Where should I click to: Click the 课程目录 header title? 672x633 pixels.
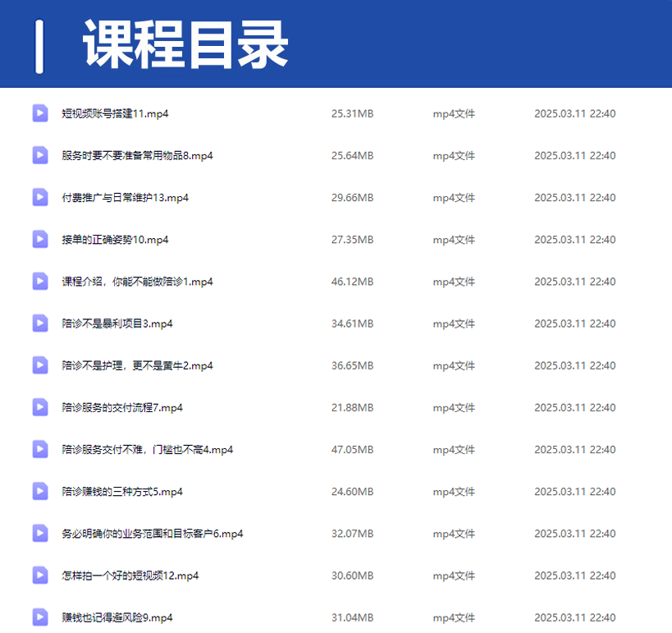click(x=185, y=44)
